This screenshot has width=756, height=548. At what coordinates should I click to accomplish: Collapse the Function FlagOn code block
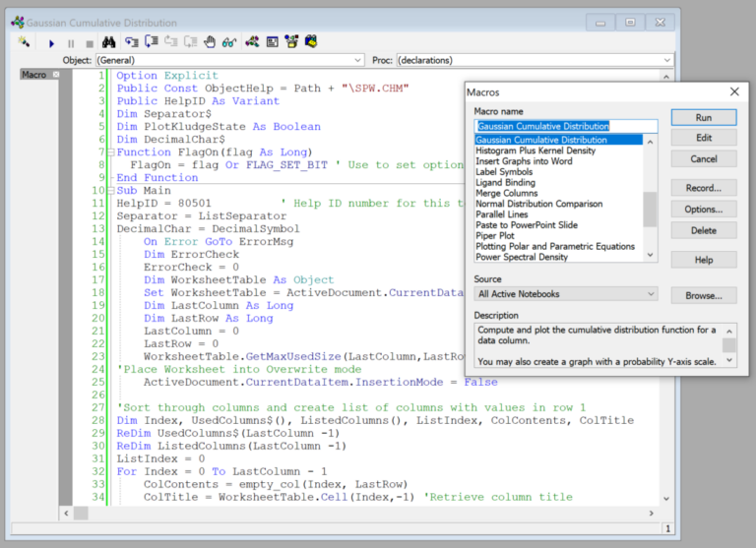point(110,152)
